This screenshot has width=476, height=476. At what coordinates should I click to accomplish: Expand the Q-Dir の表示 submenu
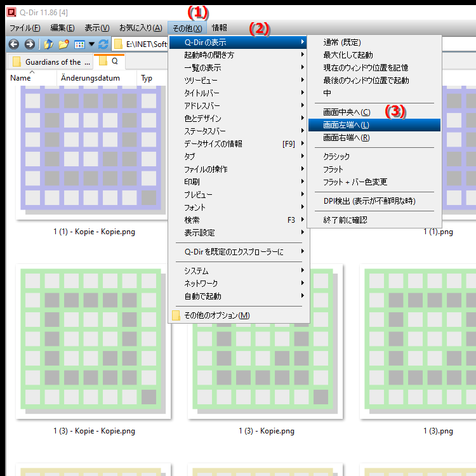[238, 42]
